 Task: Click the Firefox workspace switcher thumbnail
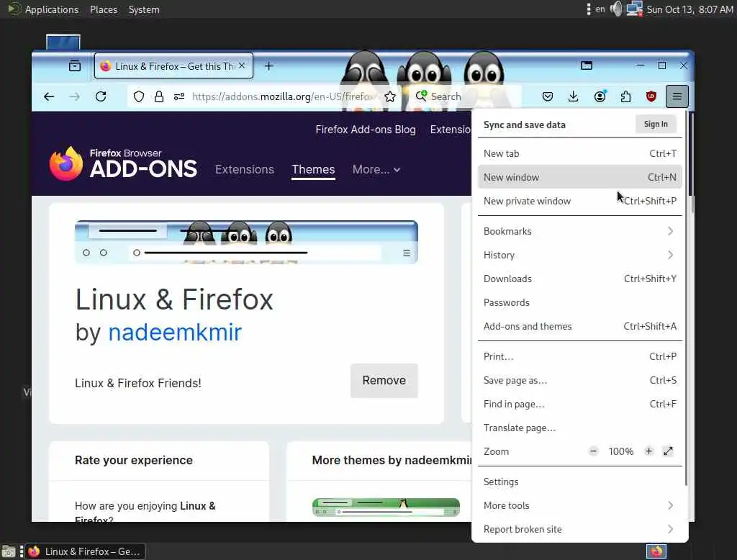(x=656, y=551)
